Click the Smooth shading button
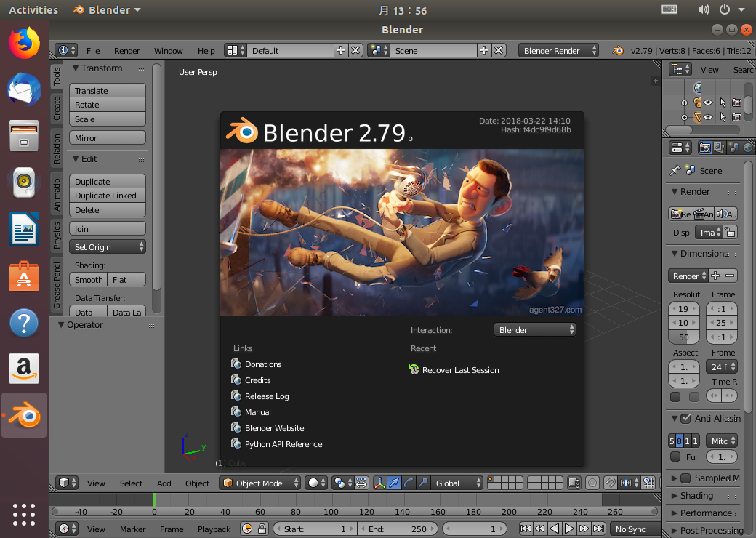756x538 pixels. [x=88, y=280]
